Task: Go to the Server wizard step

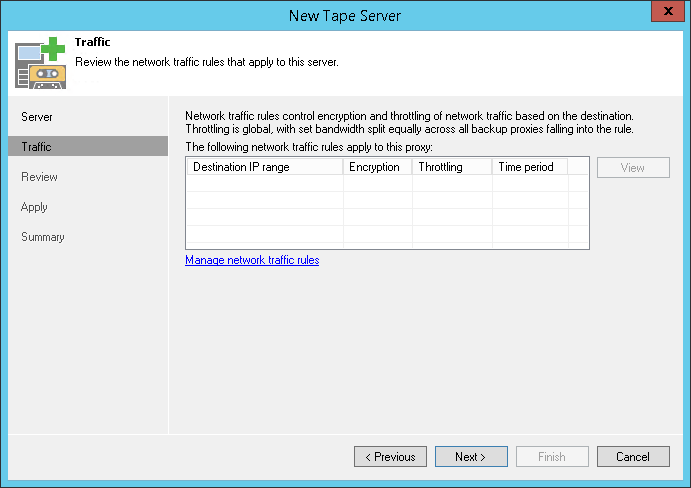Action: coord(37,117)
